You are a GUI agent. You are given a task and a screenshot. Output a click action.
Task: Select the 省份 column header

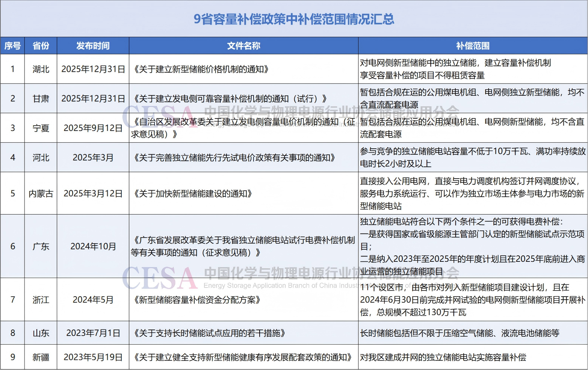click(41, 46)
